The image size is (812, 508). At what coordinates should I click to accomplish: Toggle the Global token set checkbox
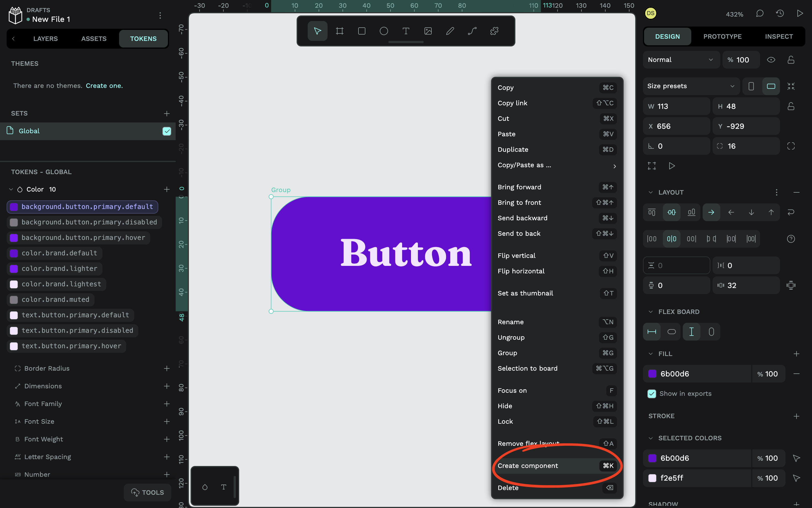(167, 131)
